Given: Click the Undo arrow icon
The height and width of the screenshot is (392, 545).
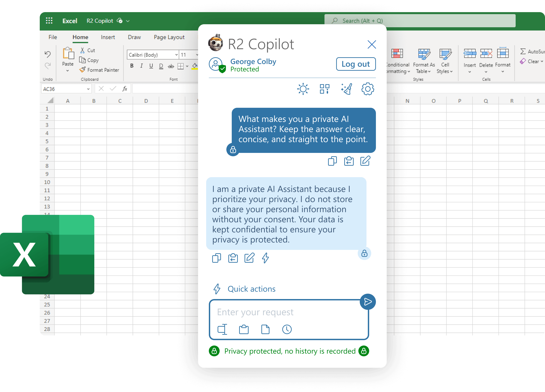Looking at the screenshot, I should 48,54.
